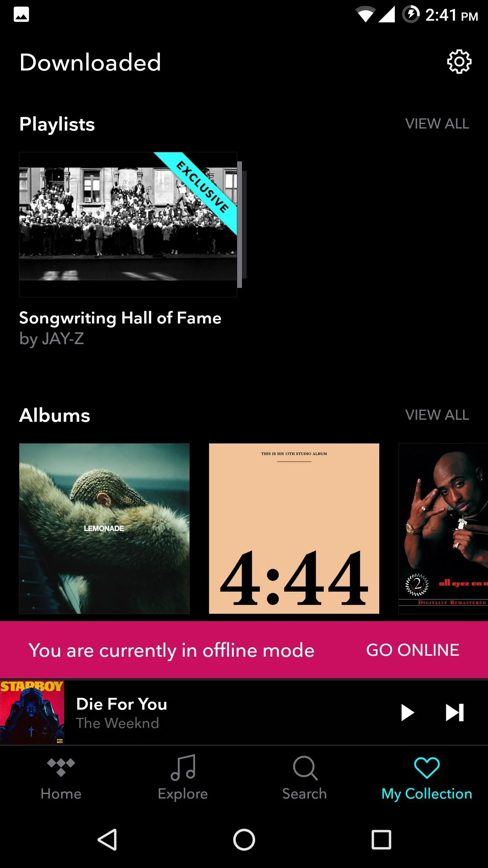488x868 pixels.
Task: Play Die For You in mini player
Action: pos(408,713)
